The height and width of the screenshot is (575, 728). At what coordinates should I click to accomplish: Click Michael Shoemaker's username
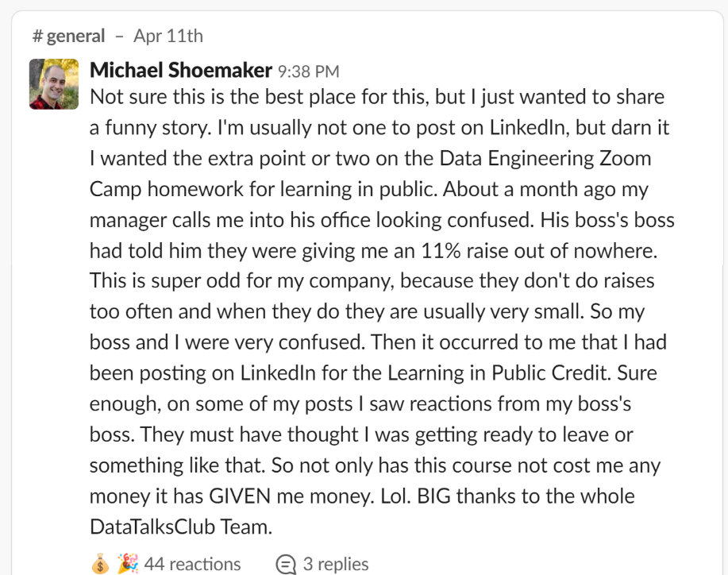click(180, 70)
